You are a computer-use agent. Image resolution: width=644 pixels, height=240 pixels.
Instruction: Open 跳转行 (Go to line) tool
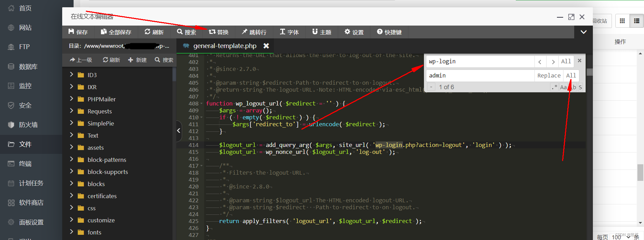[254, 32]
